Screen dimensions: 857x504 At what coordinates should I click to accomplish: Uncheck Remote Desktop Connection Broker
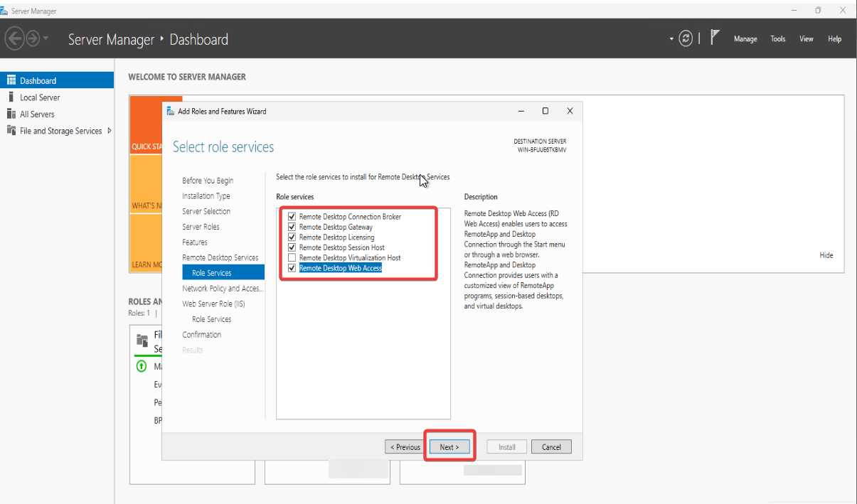click(x=292, y=217)
